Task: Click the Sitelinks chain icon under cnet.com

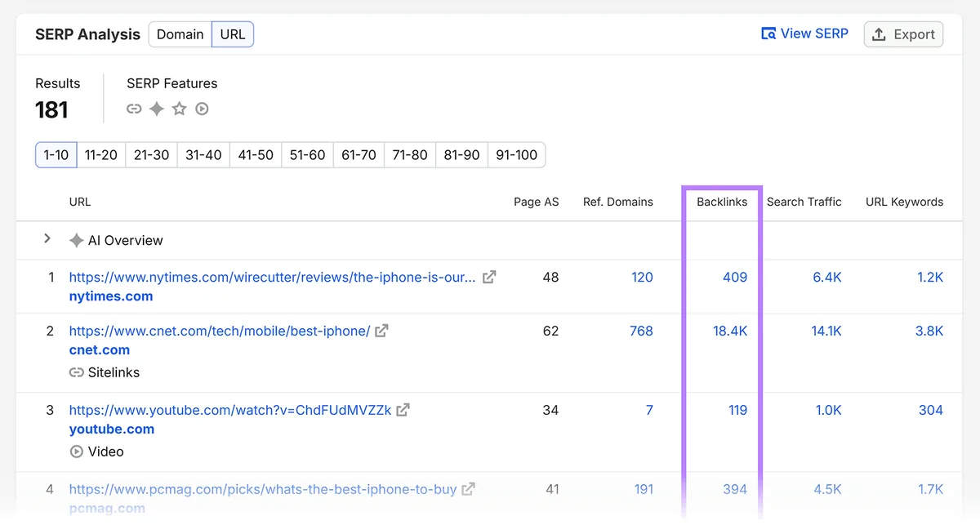Action: coord(77,372)
